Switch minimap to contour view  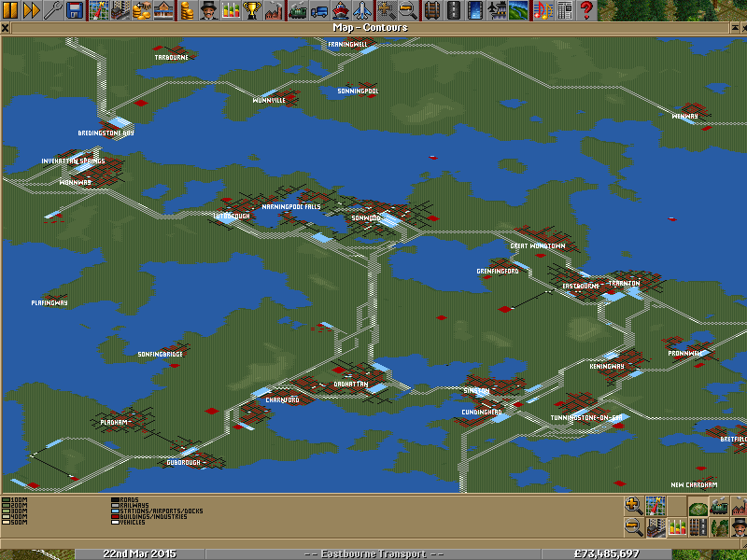tap(697, 506)
